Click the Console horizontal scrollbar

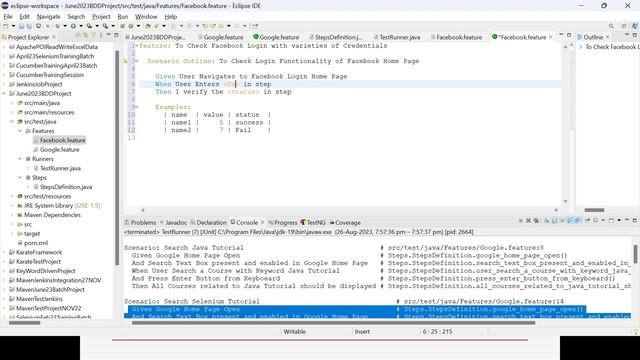[333, 323]
